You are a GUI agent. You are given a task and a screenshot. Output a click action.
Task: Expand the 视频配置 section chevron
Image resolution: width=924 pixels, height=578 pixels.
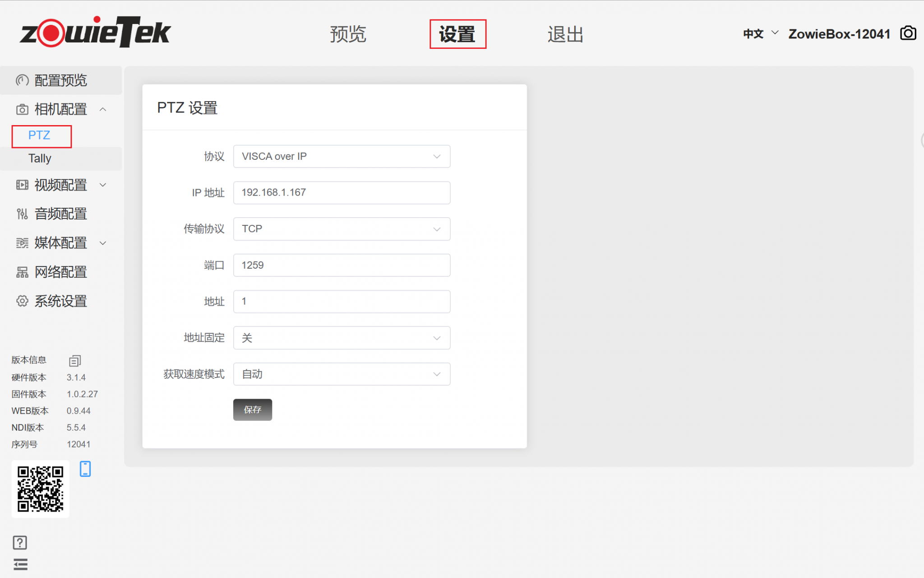coord(103,185)
